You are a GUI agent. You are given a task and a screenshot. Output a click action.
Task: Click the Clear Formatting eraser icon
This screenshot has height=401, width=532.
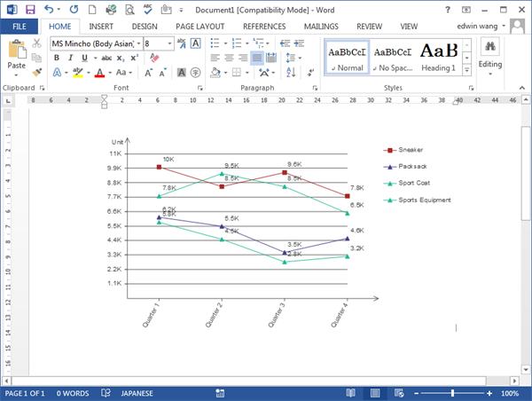(x=154, y=58)
